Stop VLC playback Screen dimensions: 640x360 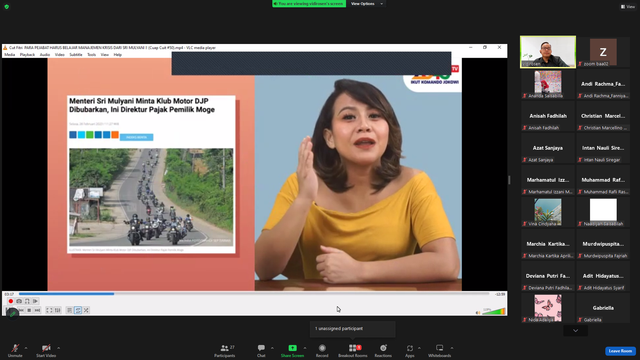pyautogui.click(x=29, y=311)
